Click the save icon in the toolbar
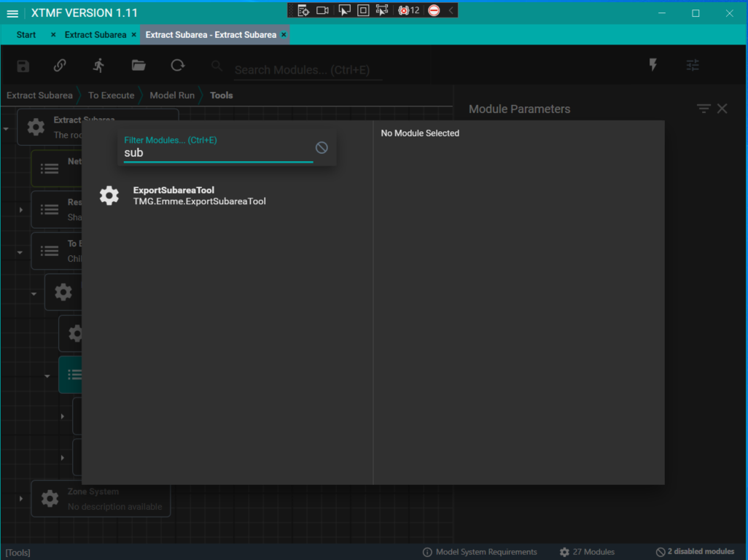This screenshot has width=748, height=560. point(23,66)
